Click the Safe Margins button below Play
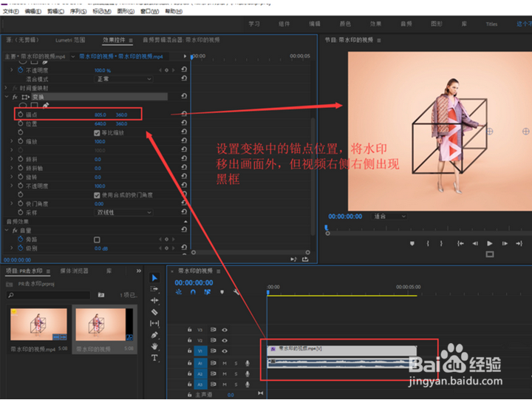The image size is (532, 400). pyautogui.click(x=490, y=254)
